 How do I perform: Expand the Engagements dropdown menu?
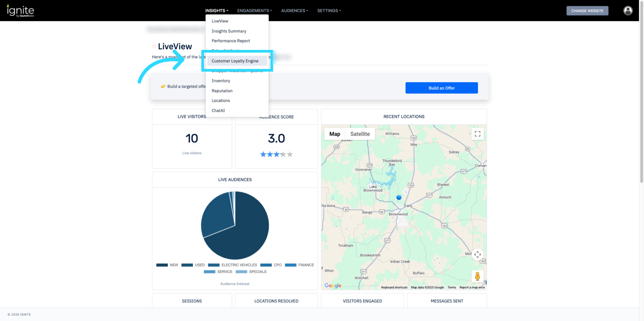(x=254, y=11)
